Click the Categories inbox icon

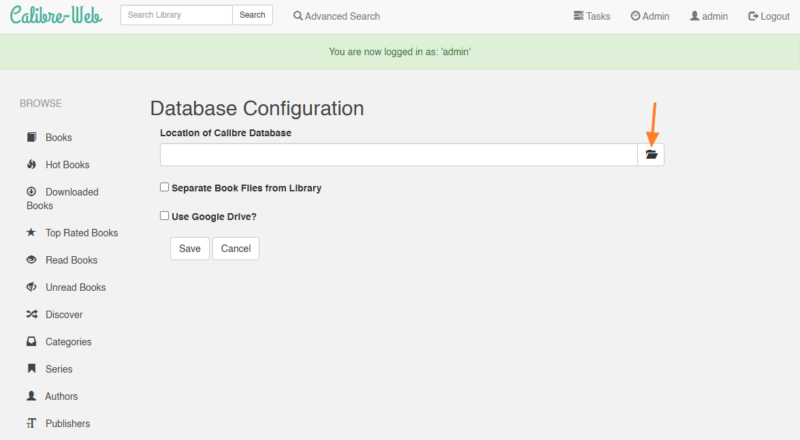32,342
